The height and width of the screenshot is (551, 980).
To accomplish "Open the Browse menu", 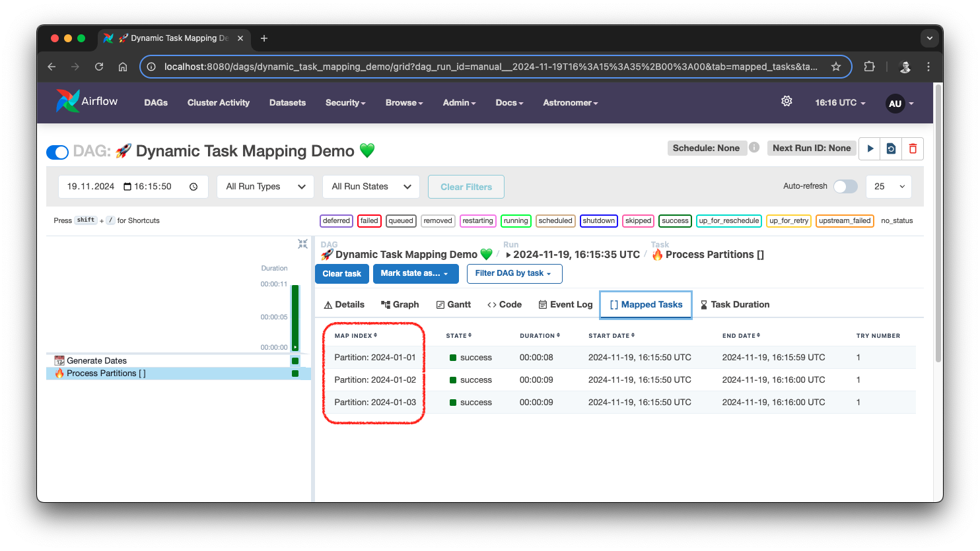I will pos(404,103).
